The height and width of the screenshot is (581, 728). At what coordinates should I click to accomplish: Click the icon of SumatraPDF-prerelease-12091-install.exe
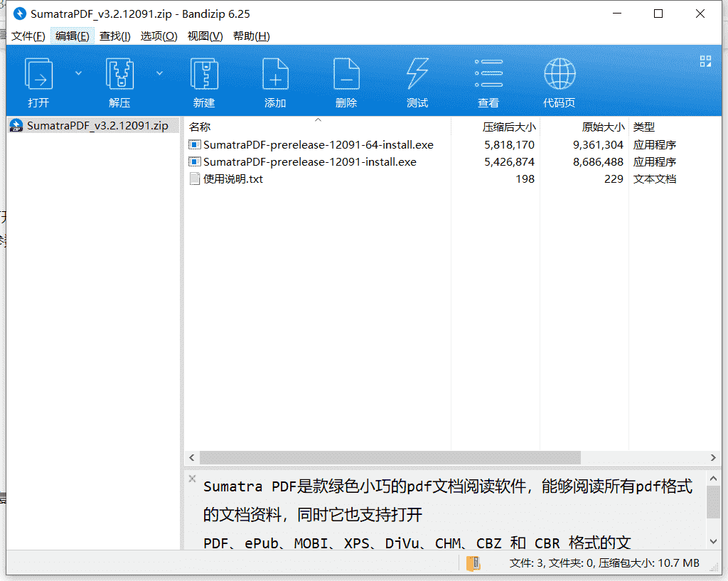[195, 161]
